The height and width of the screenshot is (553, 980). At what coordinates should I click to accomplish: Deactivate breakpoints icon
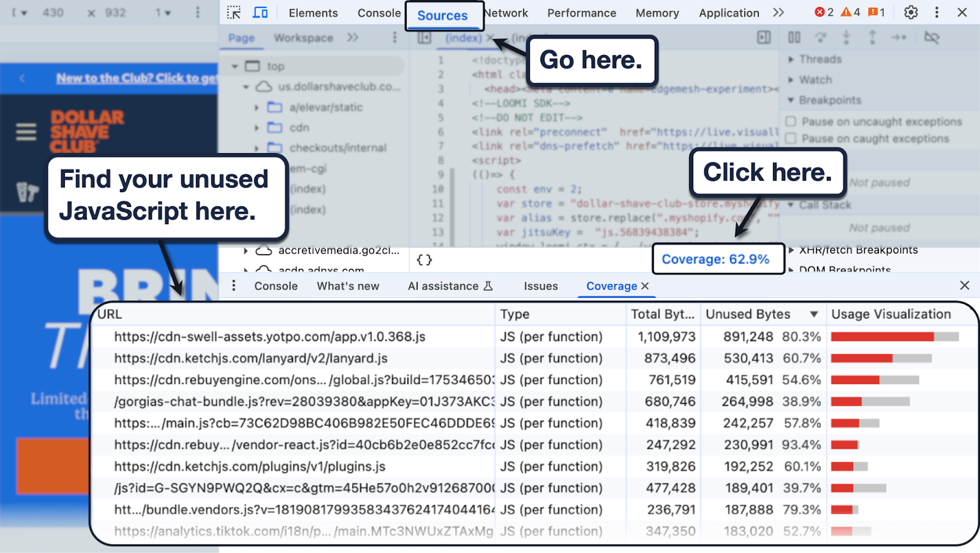932,38
